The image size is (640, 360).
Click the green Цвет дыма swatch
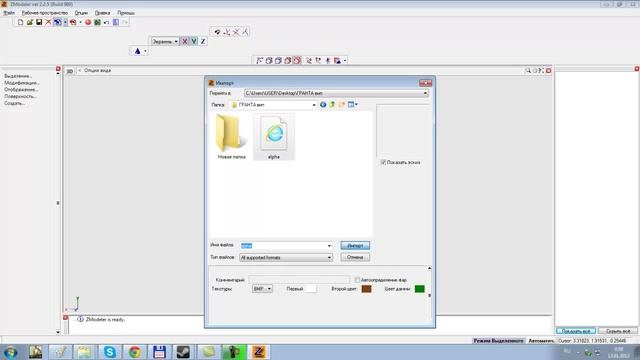click(x=420, y=289)
